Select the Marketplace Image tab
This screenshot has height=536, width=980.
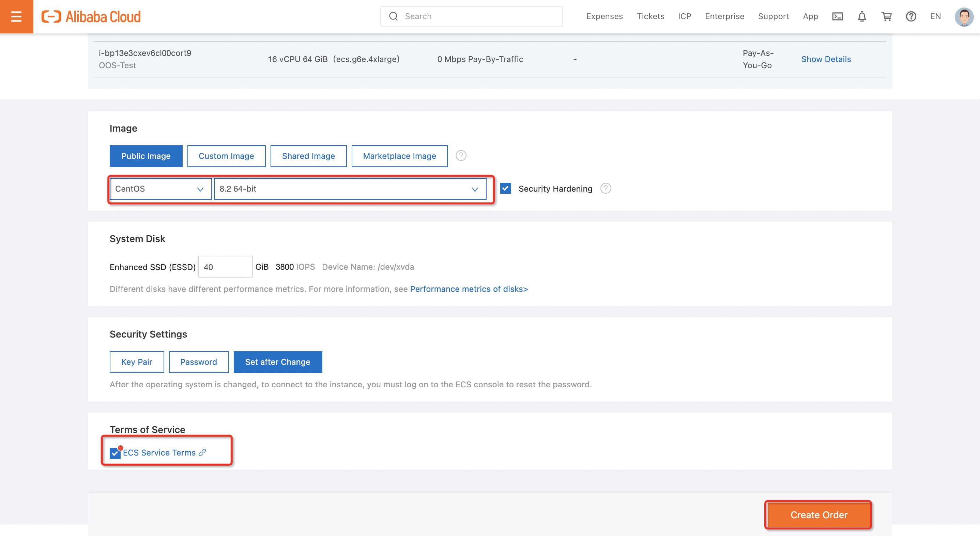tap(399, 156)
